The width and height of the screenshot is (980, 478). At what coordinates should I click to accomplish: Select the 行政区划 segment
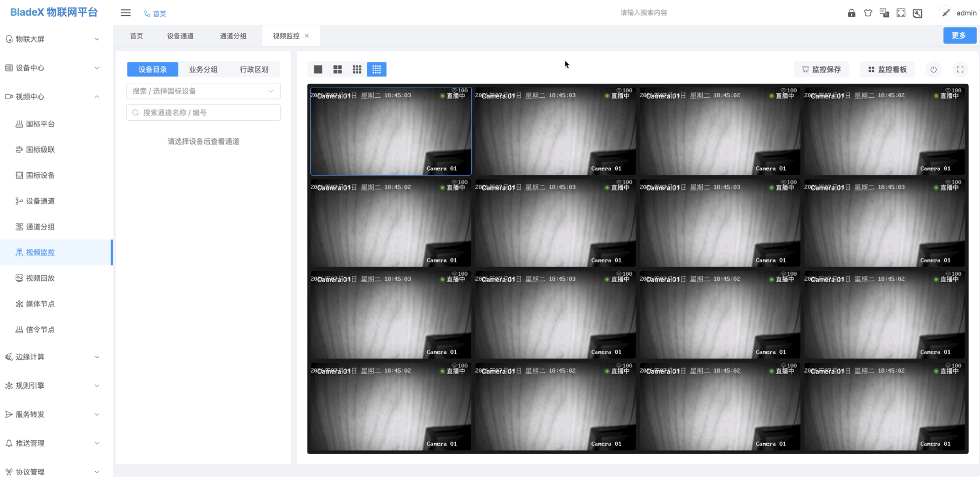tap(254, 70)
